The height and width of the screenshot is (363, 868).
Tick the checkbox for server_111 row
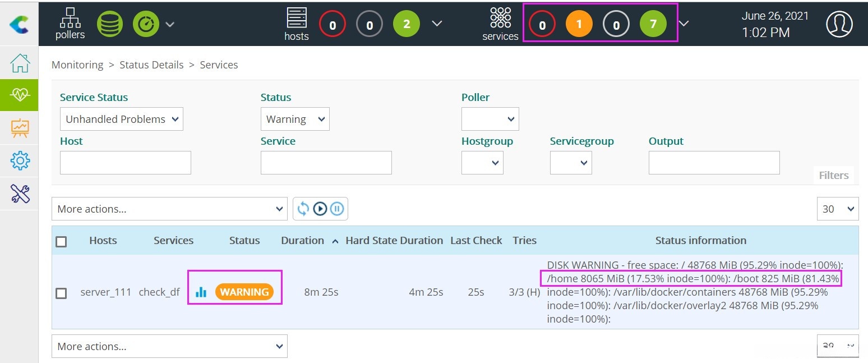[61, 293]
